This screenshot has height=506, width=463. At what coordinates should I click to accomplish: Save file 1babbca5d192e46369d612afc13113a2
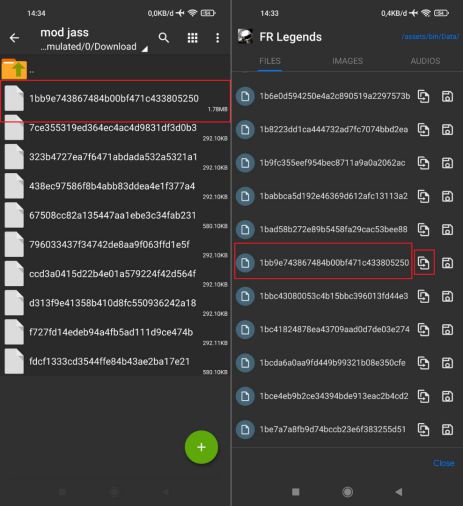point(447,196)
